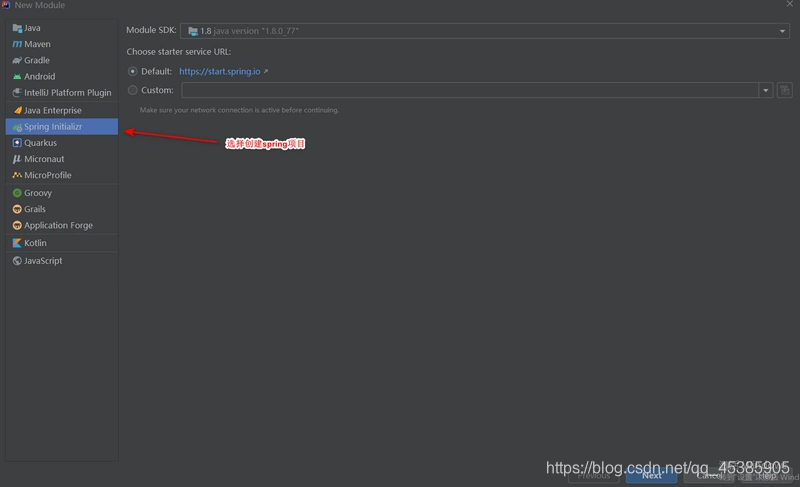Select the Quarkus icon
The height and width of the screenshot is (487, 800).
17,143
